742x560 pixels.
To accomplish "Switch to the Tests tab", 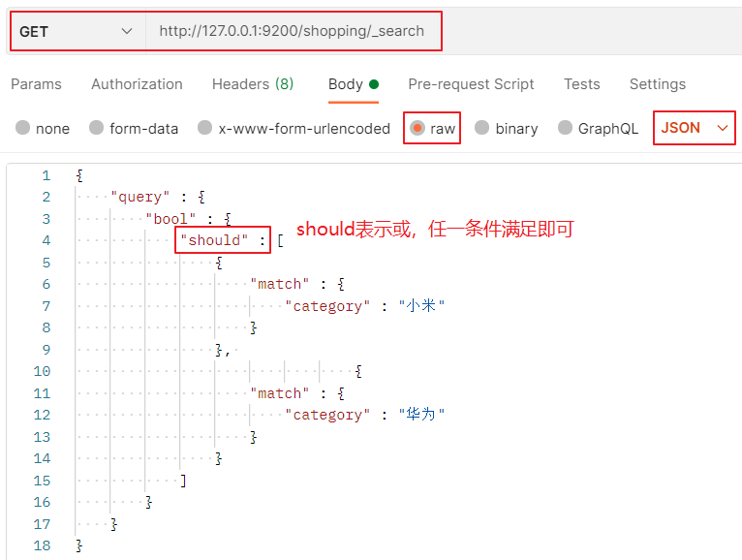I will tap(581, 84).
